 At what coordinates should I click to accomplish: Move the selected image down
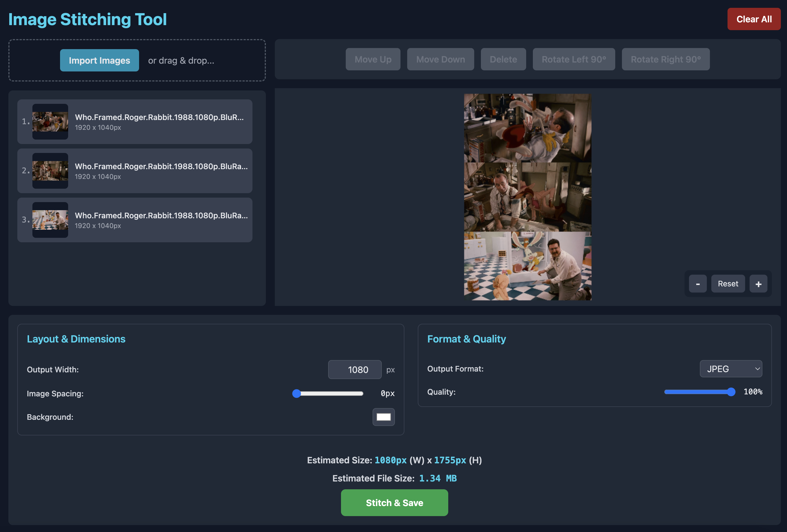(x=440, y=59)
